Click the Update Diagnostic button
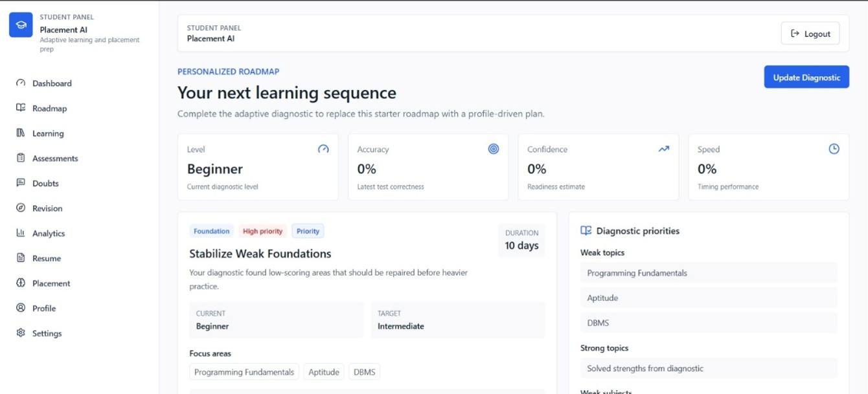The width and height of the screenshot is (868, 394). 806,77
